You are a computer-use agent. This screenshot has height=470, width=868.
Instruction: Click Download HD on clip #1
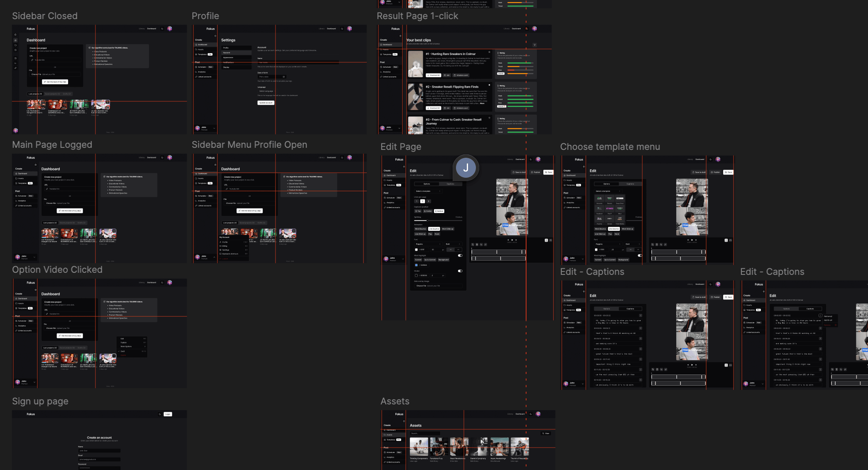click(433, 75)
